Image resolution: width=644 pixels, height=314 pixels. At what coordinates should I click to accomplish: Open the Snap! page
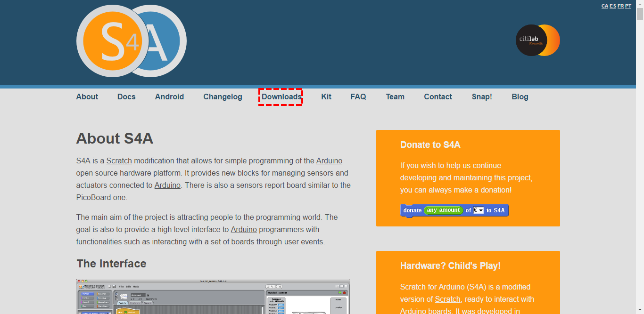coord(482,97)
